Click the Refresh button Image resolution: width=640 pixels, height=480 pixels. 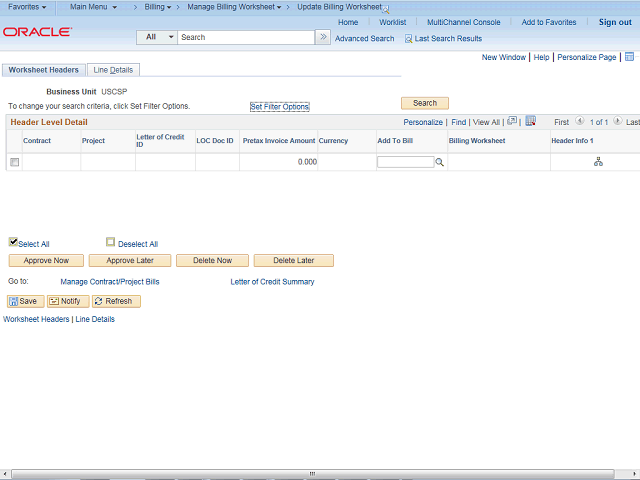(116, 301)
